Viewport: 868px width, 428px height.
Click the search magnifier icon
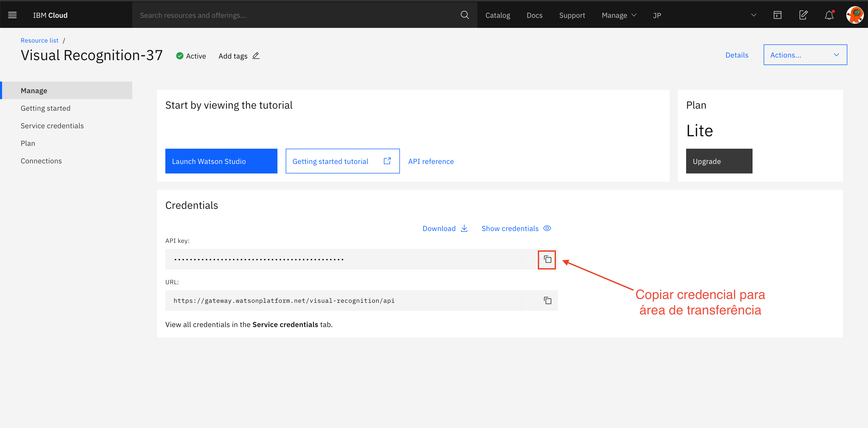[465, 15]
